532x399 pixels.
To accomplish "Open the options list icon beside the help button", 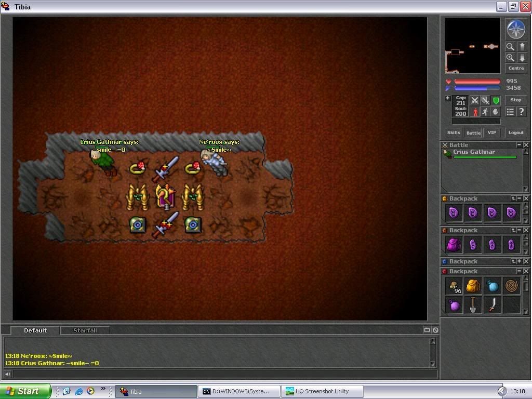I will [510, 112].
